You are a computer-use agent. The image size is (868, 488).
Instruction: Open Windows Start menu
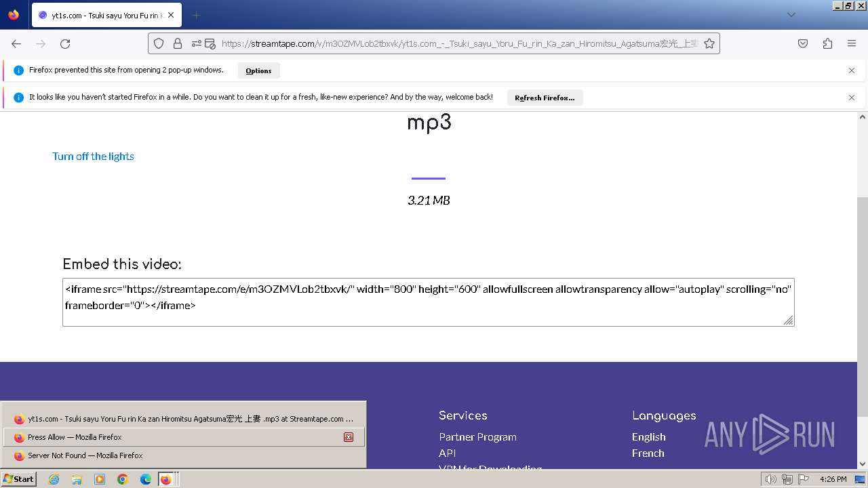(18, 479)
